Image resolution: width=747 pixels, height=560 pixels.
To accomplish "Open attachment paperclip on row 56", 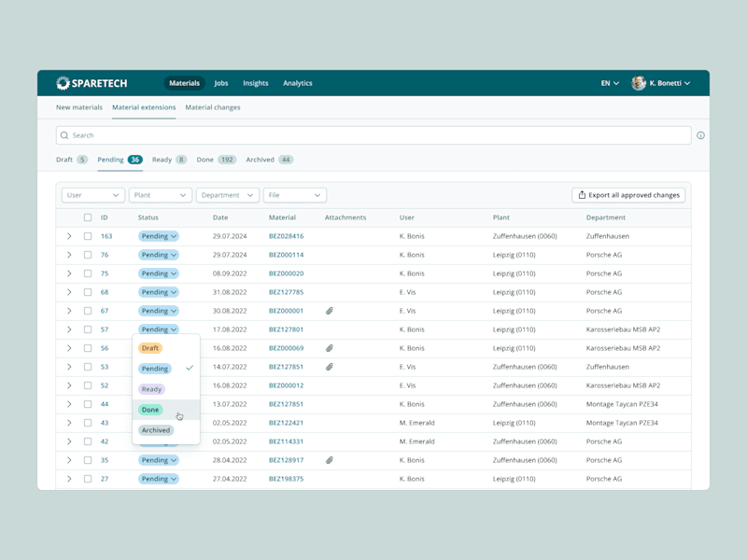I will point(330,348).
